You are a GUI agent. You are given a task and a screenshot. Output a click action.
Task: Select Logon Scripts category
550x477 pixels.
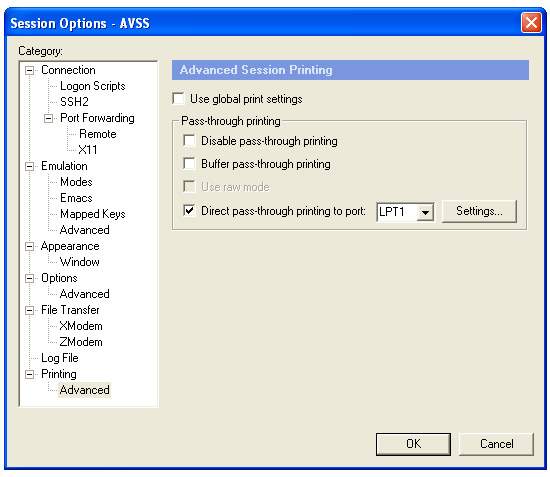tap(93, 86)
